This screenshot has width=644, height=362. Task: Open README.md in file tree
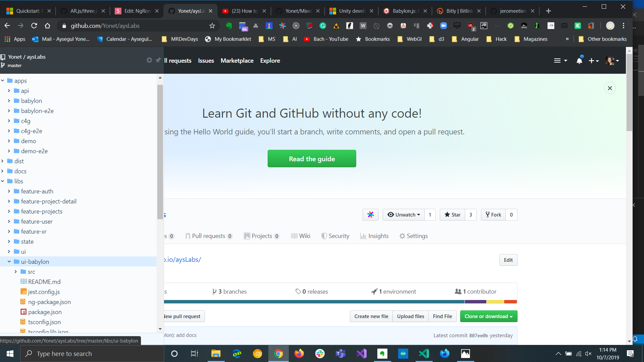[x=44, y=282]
